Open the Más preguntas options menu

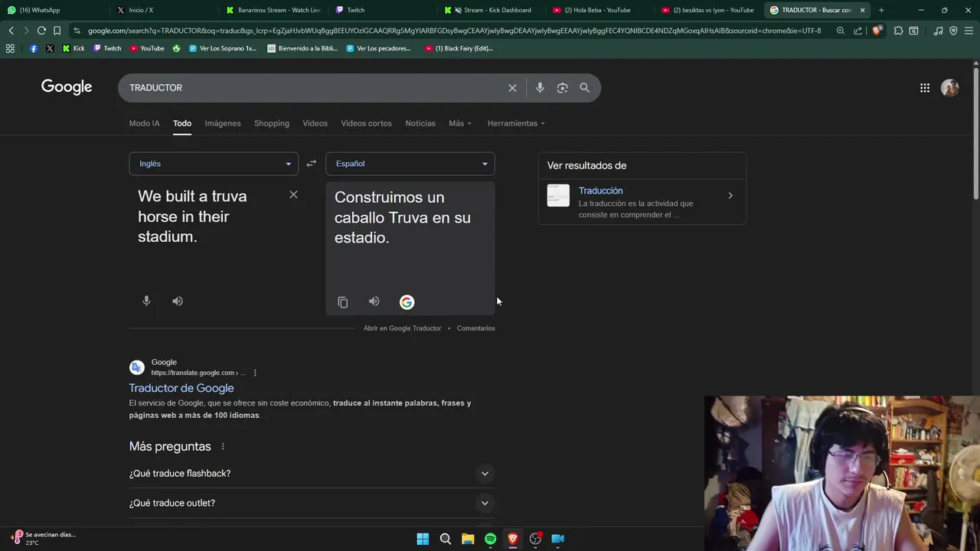point(223,447)
